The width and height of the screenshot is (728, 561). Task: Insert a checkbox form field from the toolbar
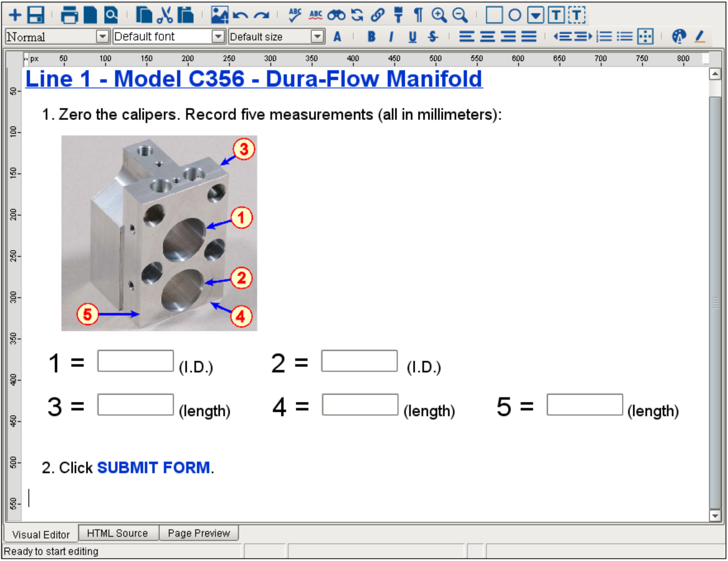pyautogui.click(x=494, y=15)
